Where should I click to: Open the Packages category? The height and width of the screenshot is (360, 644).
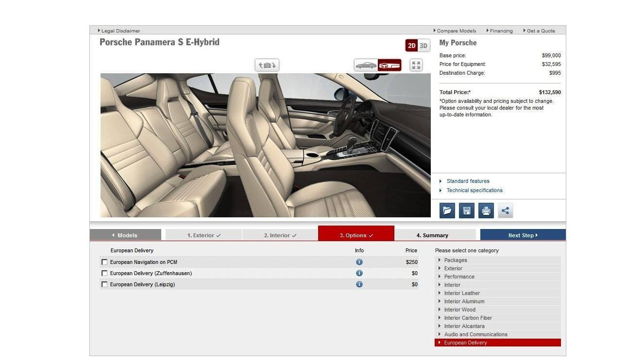(498, 260)
